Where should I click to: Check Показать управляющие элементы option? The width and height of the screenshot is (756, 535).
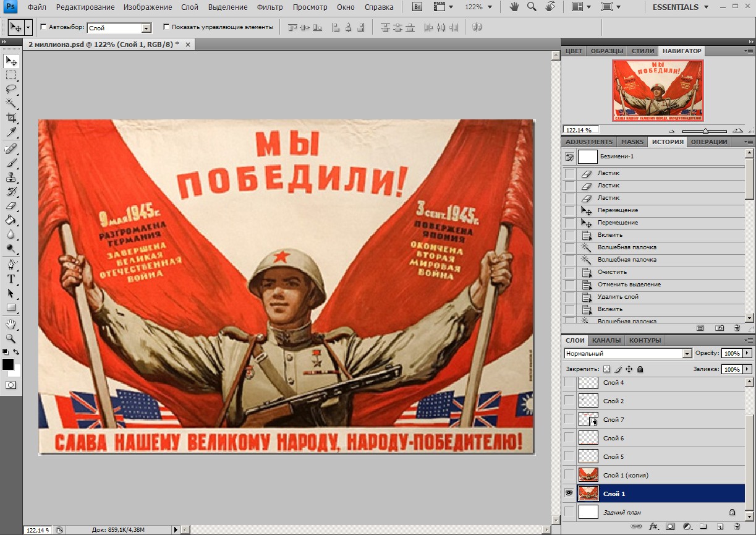coord(166,27)
